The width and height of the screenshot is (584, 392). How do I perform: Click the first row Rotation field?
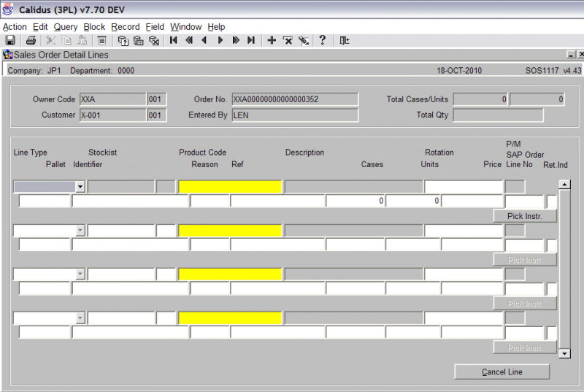(464, 186)
